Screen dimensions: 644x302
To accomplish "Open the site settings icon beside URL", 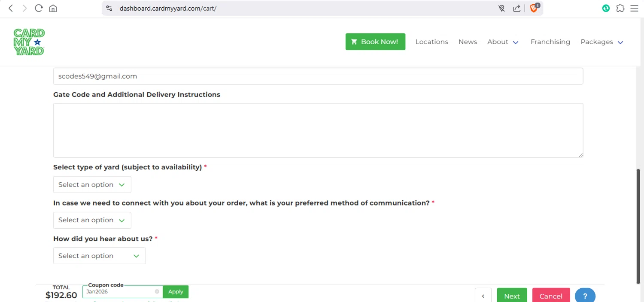I will click(109, 8).
